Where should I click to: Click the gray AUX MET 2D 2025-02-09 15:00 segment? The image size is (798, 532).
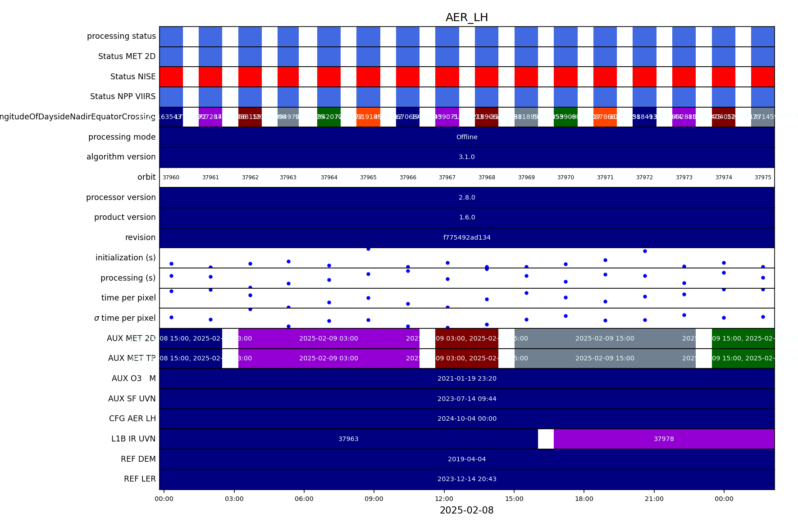point(605,338)
